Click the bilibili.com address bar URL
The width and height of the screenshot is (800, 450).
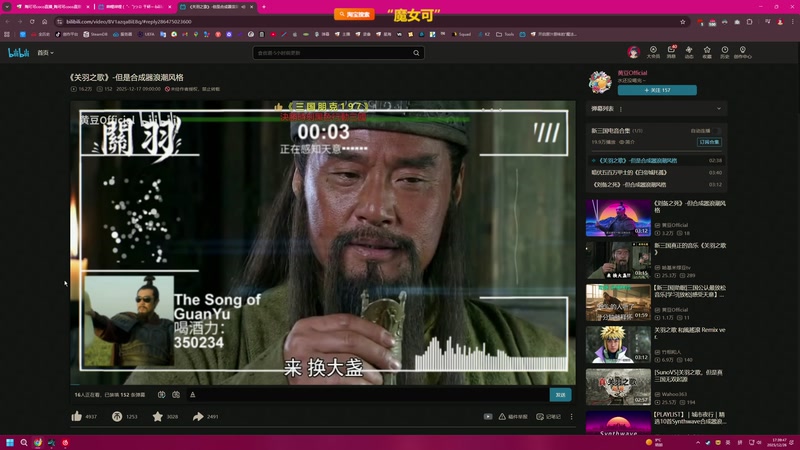129,21
